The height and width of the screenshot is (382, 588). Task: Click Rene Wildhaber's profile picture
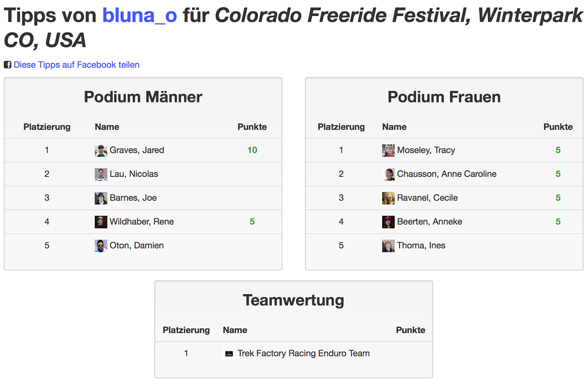pos(101,222)
